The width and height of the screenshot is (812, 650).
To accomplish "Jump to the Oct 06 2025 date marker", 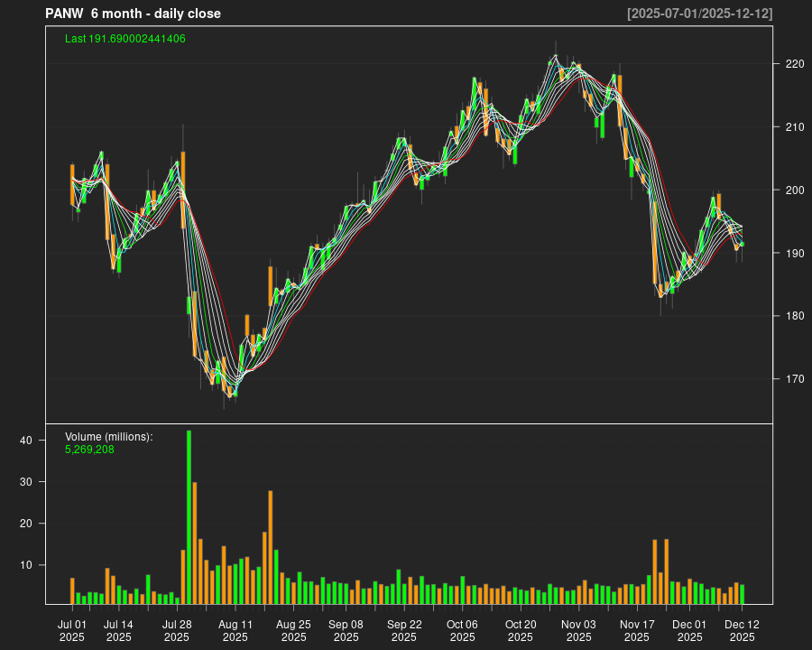I will point(462,630).
